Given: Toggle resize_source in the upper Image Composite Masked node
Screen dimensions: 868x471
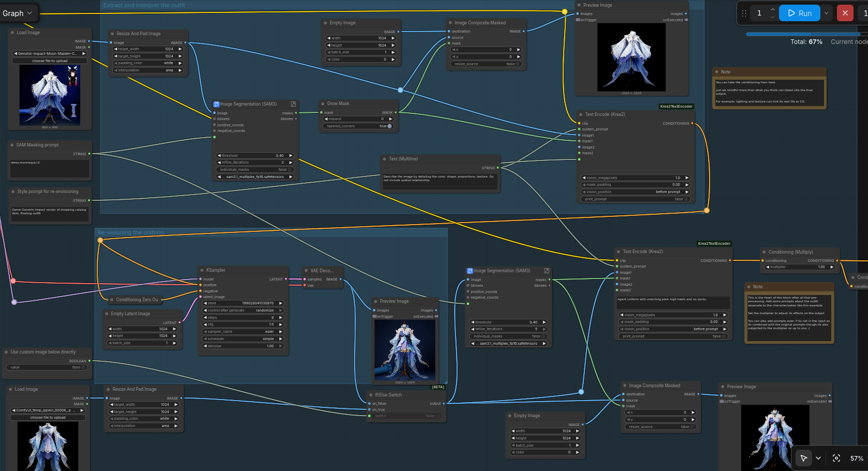Looking at the screenshot, I should click(487, 64).
